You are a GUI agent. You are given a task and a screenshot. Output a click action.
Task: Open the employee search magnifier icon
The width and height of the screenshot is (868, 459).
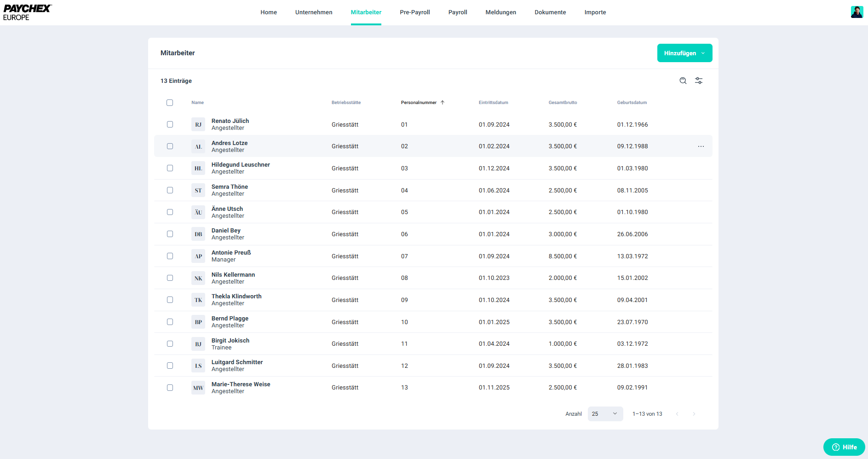(x=683, y=81)
